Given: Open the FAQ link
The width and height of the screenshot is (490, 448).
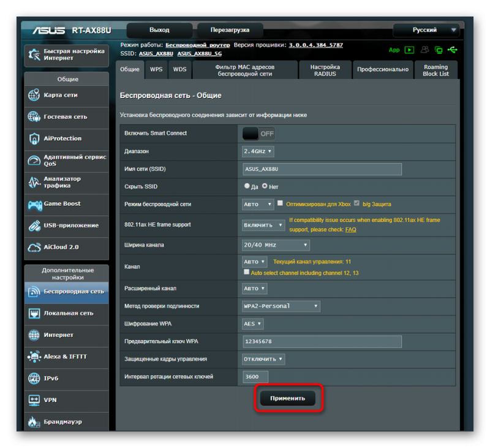Looking at the screenshot, I should click(x=350, y=230).
